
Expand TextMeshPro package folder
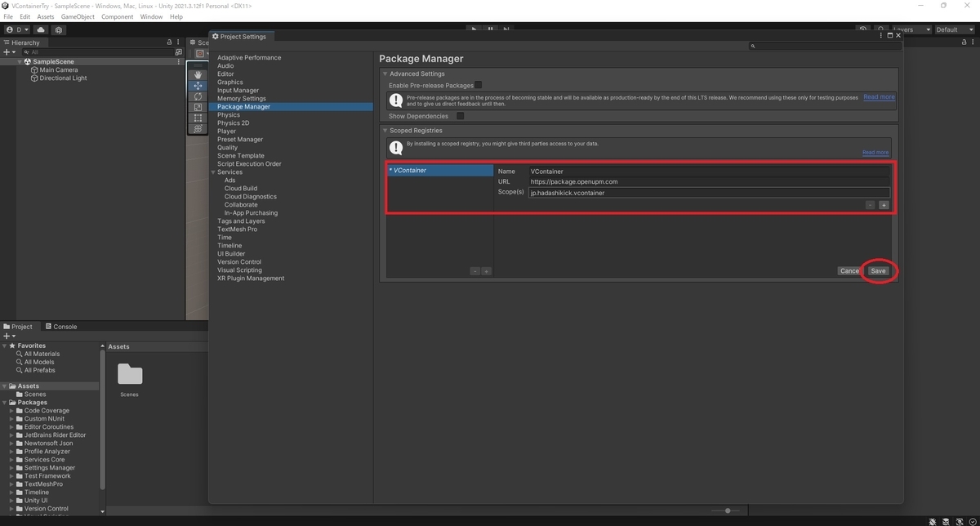pyautogui.click(x=11, y=484)
